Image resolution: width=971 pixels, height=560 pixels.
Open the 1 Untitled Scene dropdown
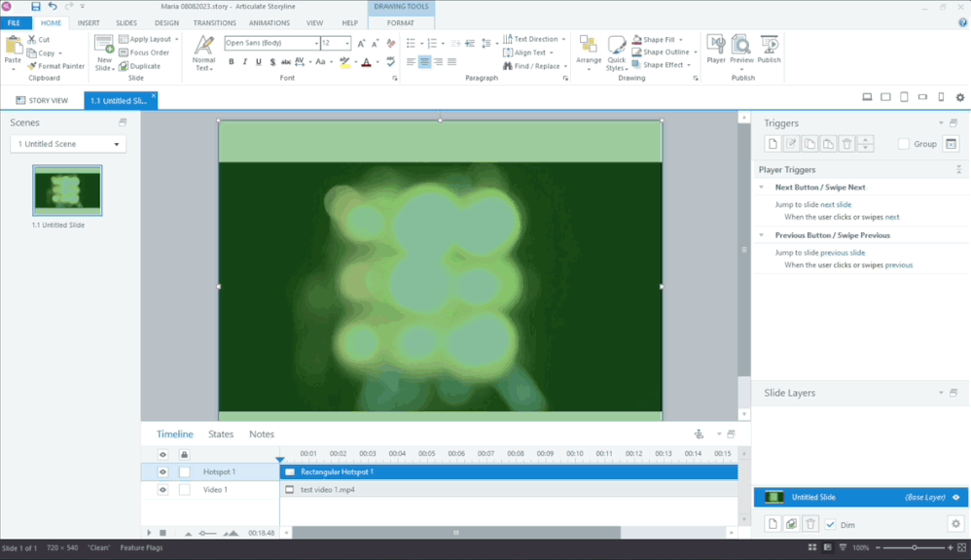tap(68, 144)
